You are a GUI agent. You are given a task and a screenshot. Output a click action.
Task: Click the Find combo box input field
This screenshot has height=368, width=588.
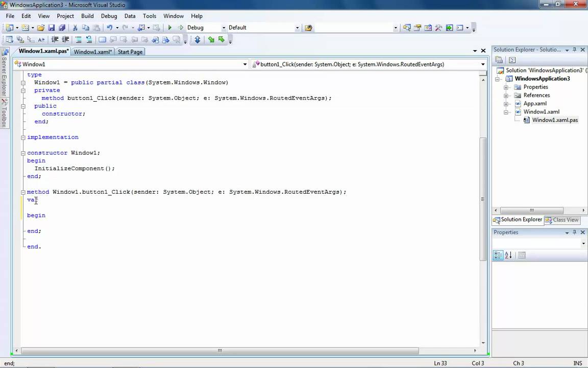pos(353,28)
